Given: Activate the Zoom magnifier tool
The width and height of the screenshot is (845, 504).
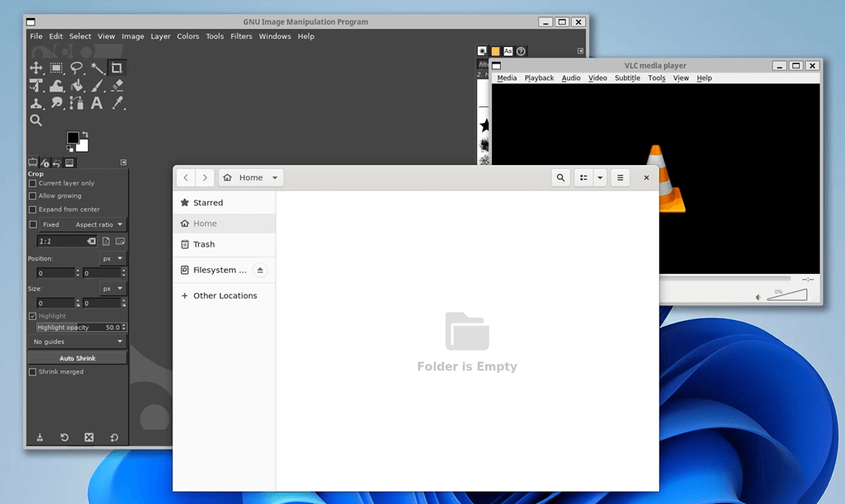Looking at the screenshot, I should click(x=36, y=120).
